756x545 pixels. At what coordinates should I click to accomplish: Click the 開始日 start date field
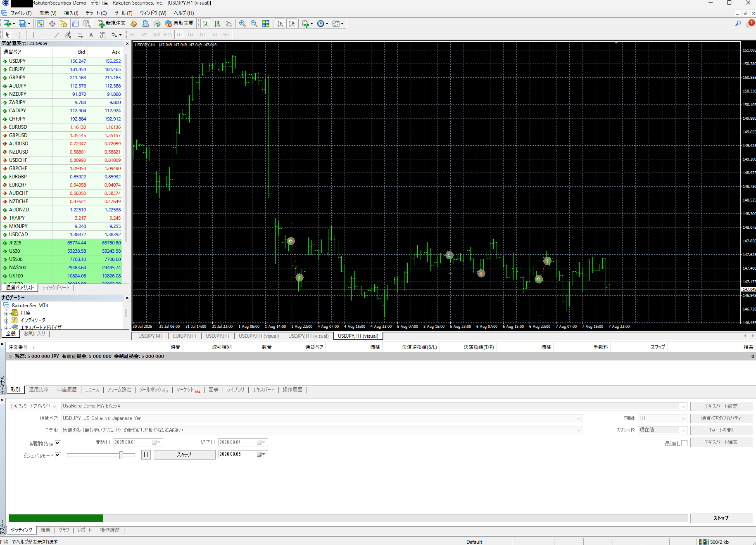point(138,442)
